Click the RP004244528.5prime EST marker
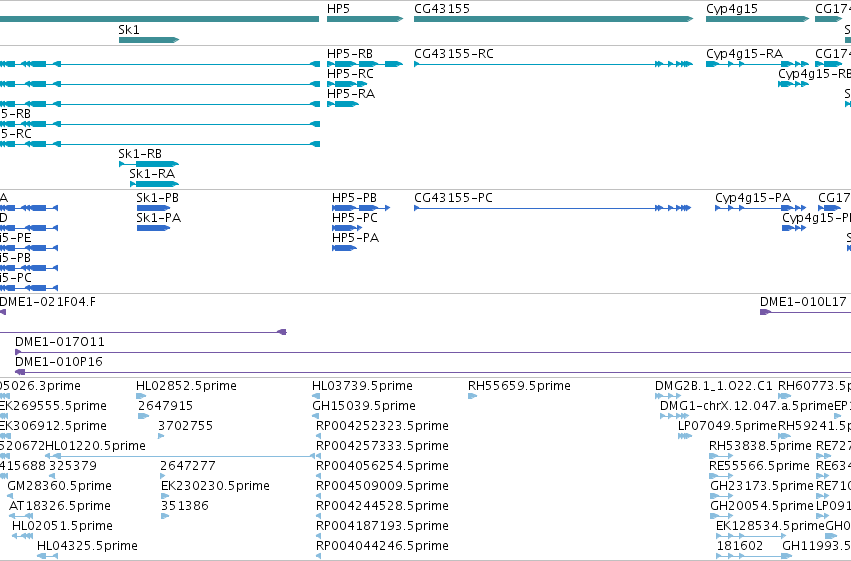851x561 pixels. (x=319, y=516)
